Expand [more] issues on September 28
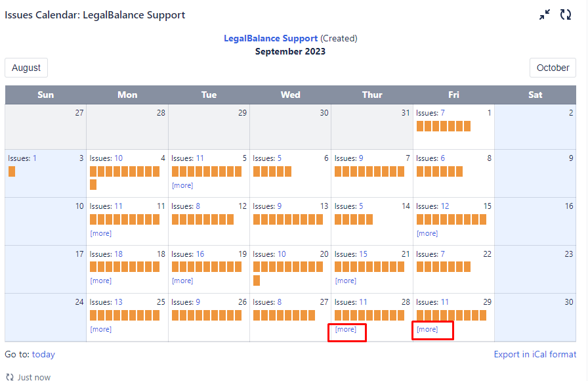Screen dimensions: 588x381 click(346, 330)
